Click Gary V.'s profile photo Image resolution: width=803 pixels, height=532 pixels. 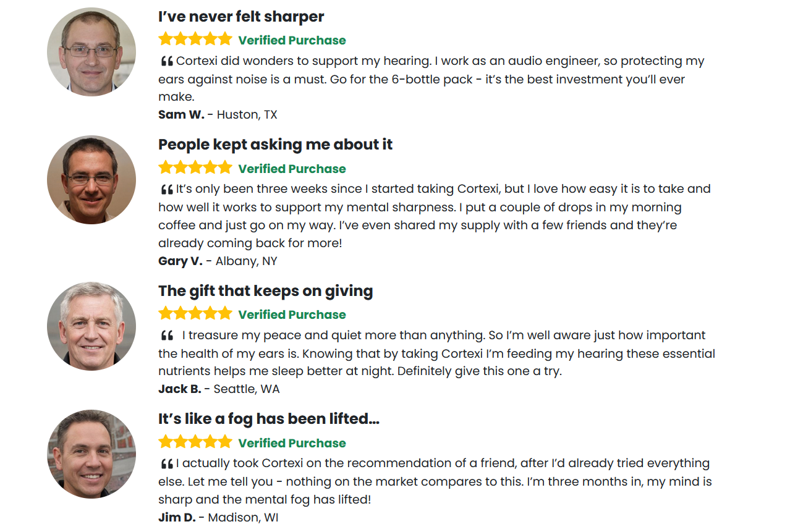(91, 180)
